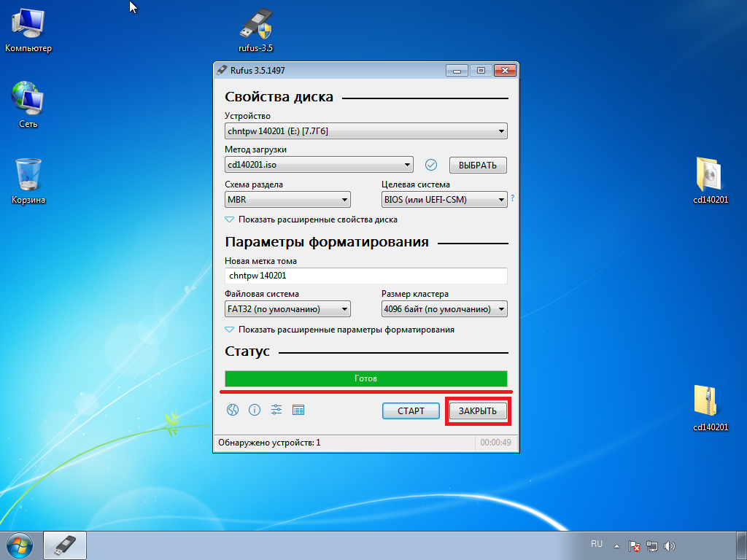This screenshot has height=560, width=747.
Task: Open the Rufus log icon
Action: (x=298, y=410)
